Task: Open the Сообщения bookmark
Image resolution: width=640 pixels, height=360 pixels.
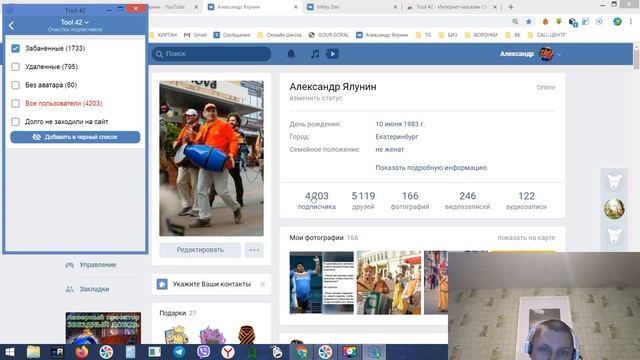Action: [x=232, y=35]
